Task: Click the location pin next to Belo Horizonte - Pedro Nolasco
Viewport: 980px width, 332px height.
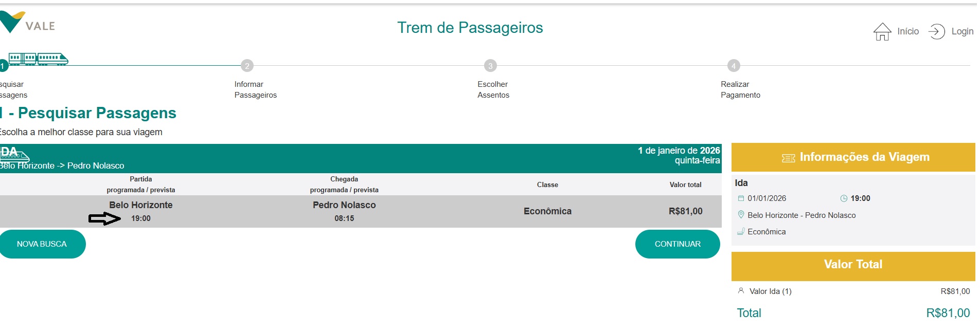Action: (741, 215)
